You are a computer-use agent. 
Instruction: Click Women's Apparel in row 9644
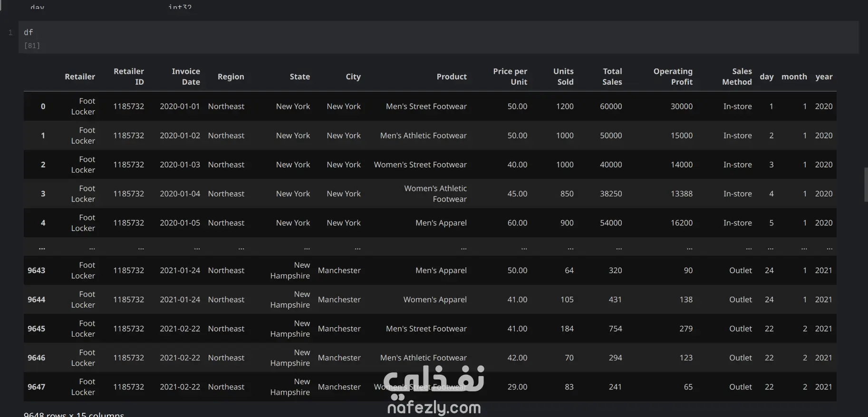click(x=435, y=300)
